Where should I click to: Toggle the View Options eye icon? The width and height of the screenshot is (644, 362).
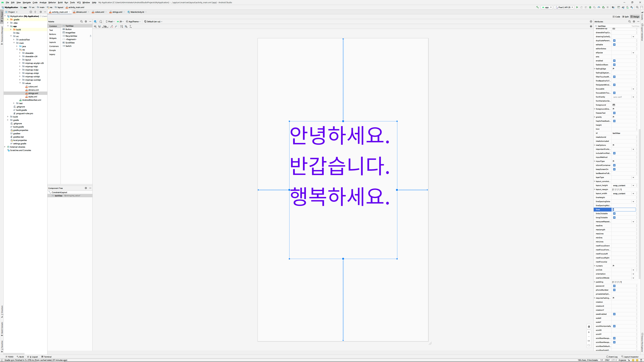pos(95,26)
